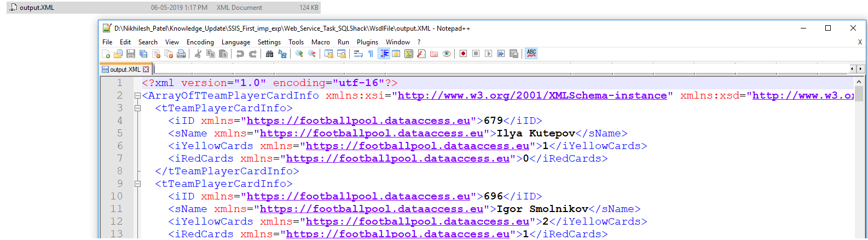Click the Close All toolbar icon
The height and width of the screenshot is (240, 868).
click(169, 54)
